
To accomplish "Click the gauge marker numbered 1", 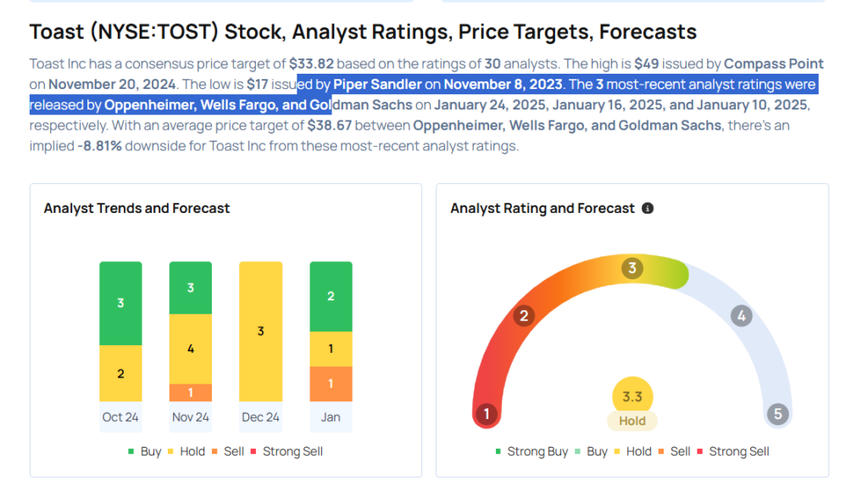I will coord(486,415).
